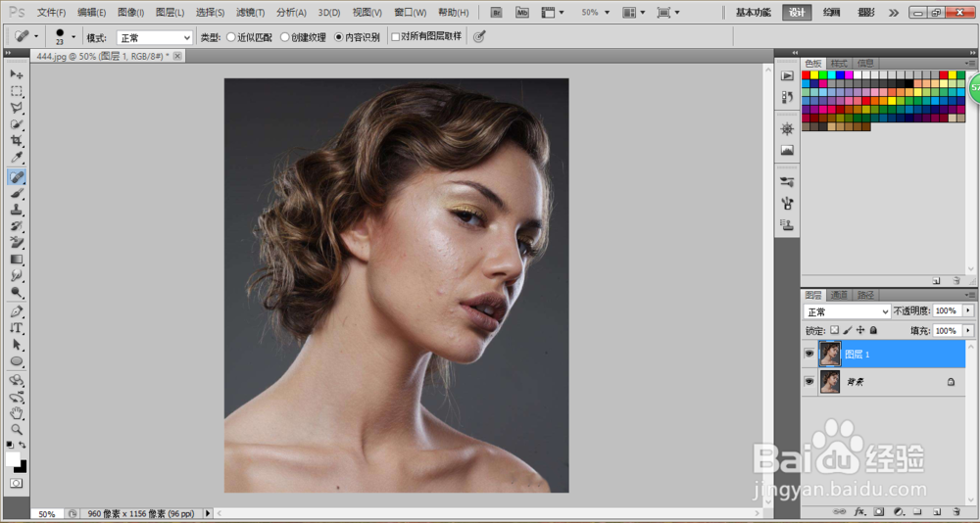Viewport: 980px width, 523px height.
Task: Switch to the 绘画 workspace
Action: 831,13
